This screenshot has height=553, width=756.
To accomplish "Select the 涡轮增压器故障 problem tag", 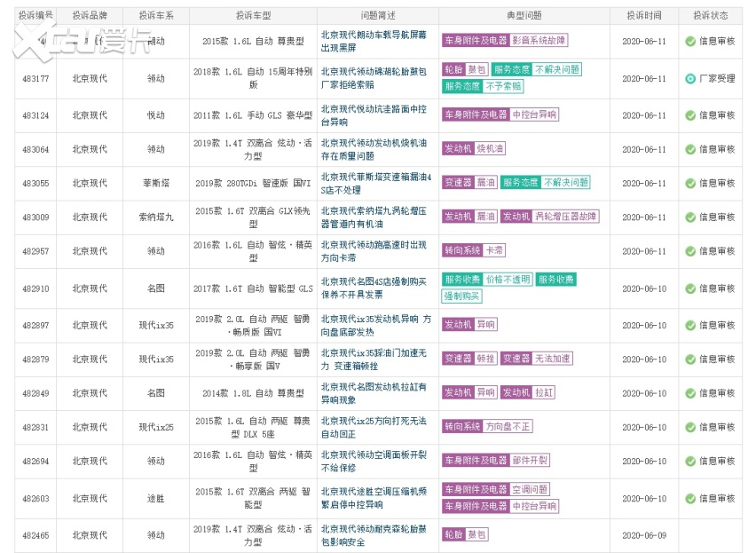I will tap(565, 217).
